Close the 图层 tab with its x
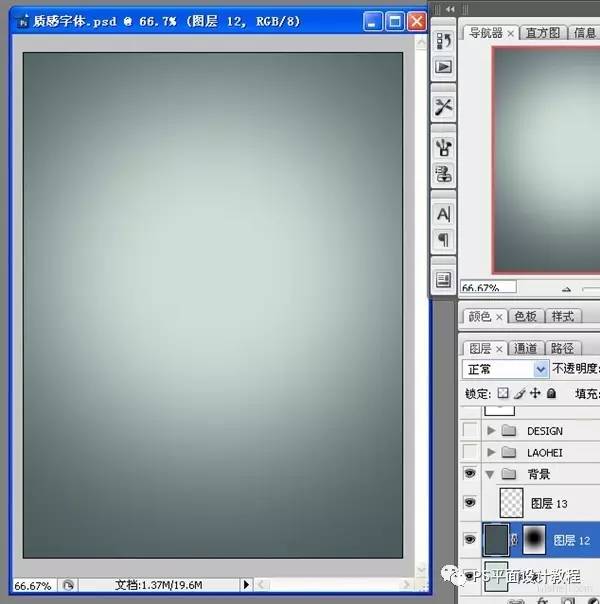The width and height of the screenshot is (600, 604). (499, 349)
